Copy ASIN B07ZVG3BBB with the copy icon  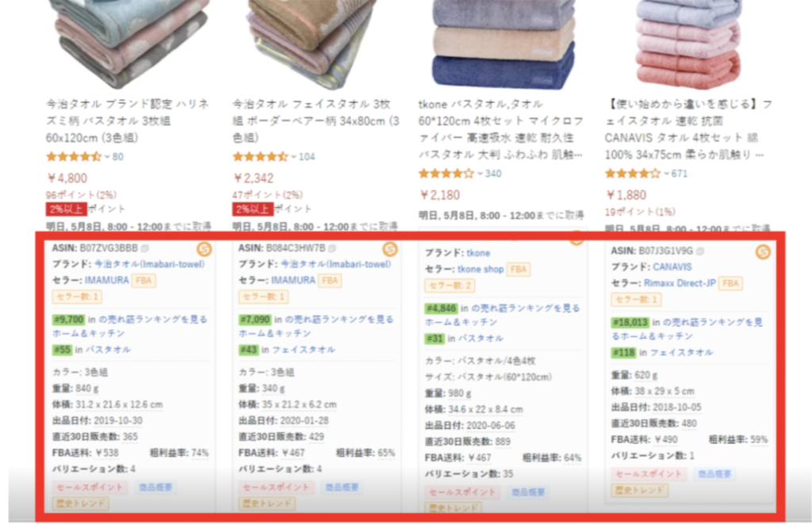coord(145,249)
